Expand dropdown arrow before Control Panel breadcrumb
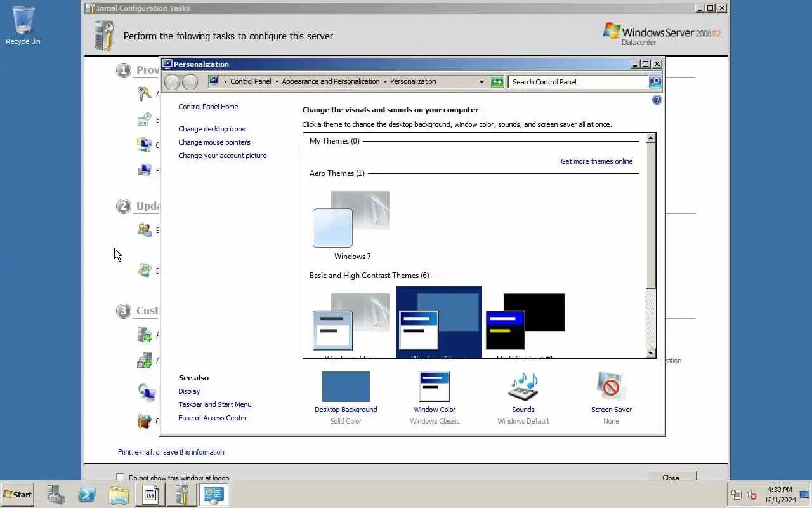The image size is (812, 508). [225, 82]
